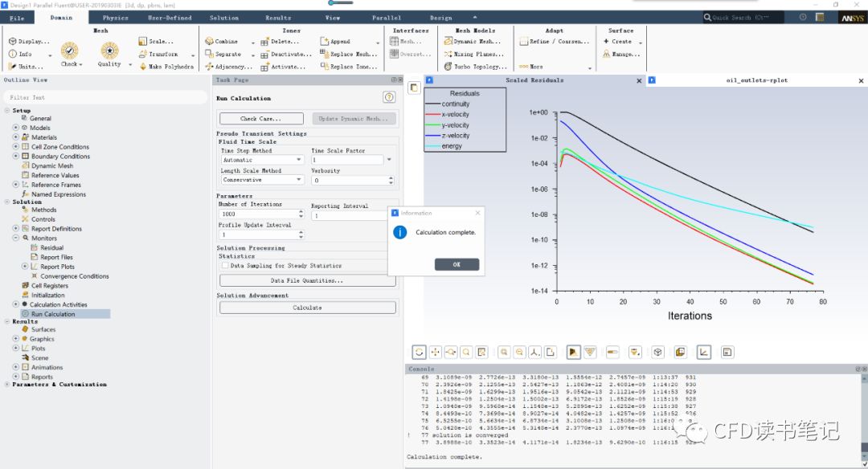Click the Dynamic Mesh icon
Image resolution: width=868 pixels, height=469 pixels.
[x=448, y=42]
